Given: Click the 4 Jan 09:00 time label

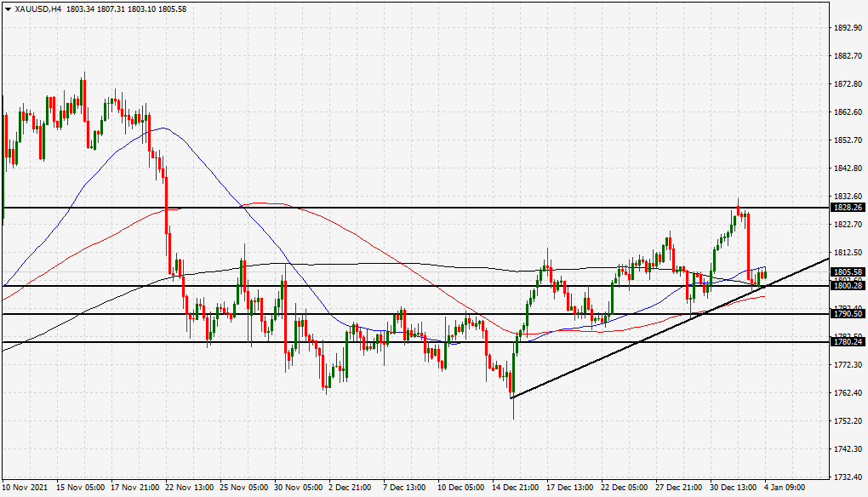Looking at the screenshot, I should coord(785,488).
